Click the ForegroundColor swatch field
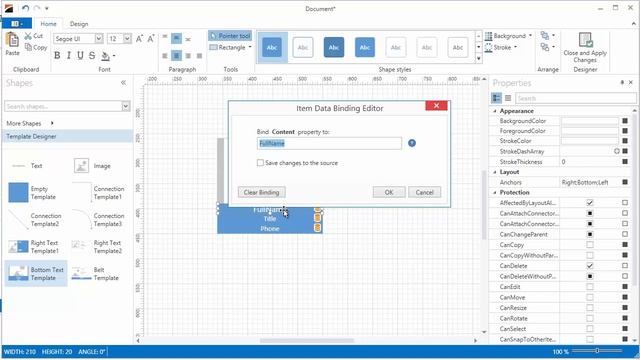 pos(590,131)
